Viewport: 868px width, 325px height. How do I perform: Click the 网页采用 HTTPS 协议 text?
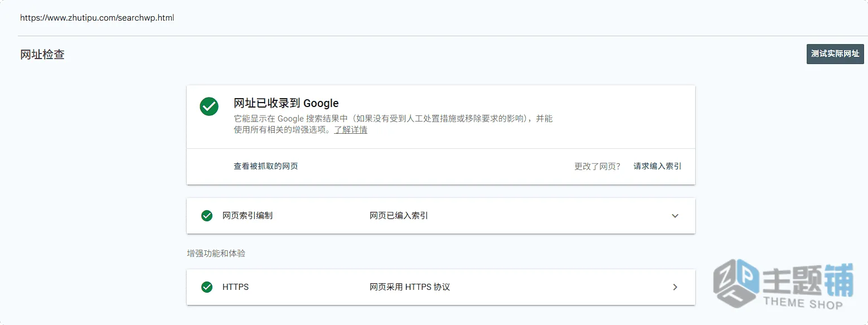410,287
